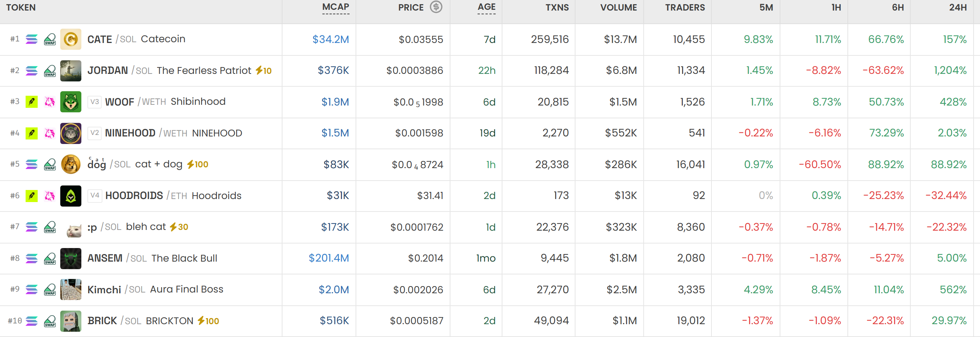Screen dimensions: 980x337
Task: Click the green feather chain icon for NINEHOOD
Action: coord(32,133)
